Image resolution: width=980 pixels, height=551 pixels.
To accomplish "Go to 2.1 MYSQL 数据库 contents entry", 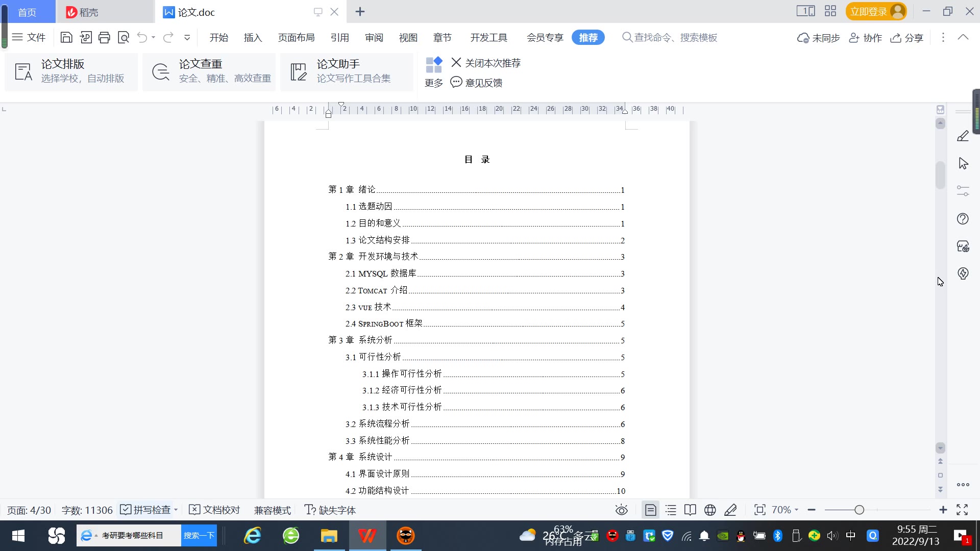I will [x=484, y=273].
